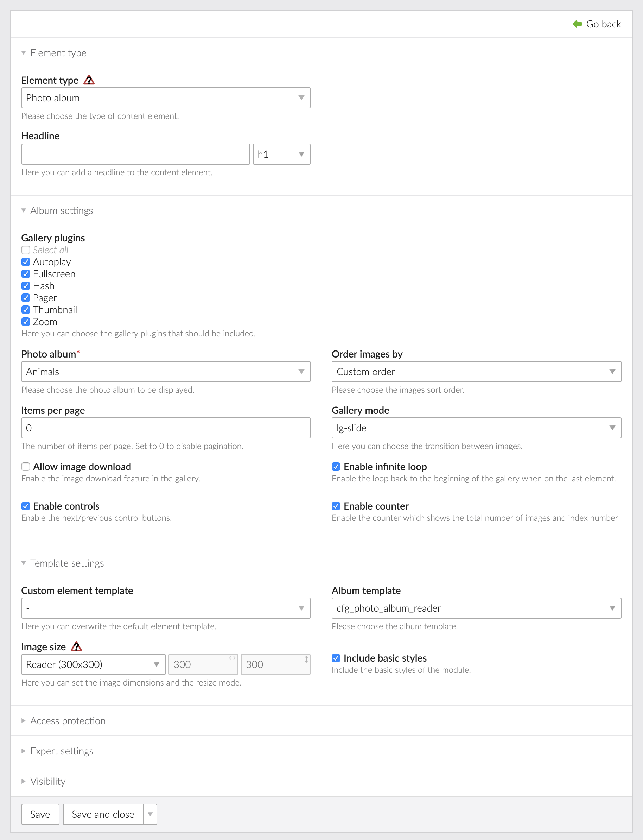Uncheck Include basic styles
The image size is (643, 840).
coord(336,658)
